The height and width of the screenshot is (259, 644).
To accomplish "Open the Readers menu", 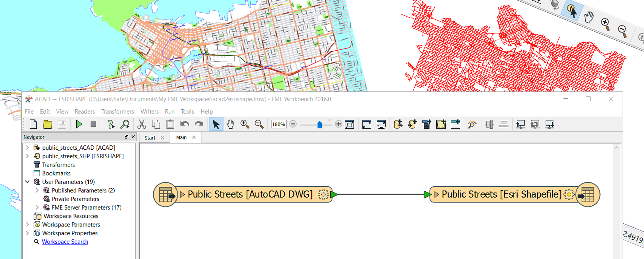I will click(85, 112).
